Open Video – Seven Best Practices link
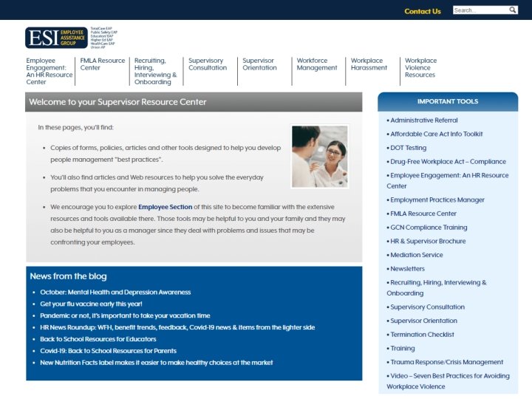532x399 pixels. [448, 381]
